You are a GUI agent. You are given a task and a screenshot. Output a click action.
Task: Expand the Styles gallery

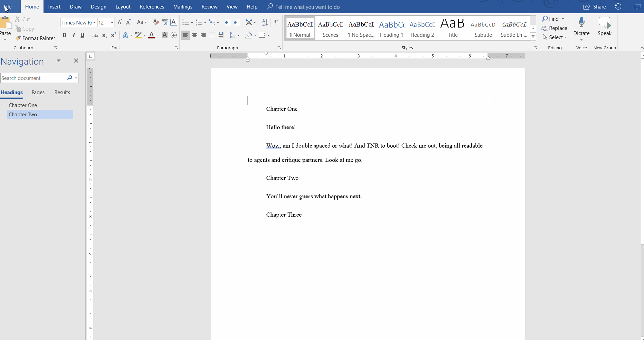coord(533,37)
